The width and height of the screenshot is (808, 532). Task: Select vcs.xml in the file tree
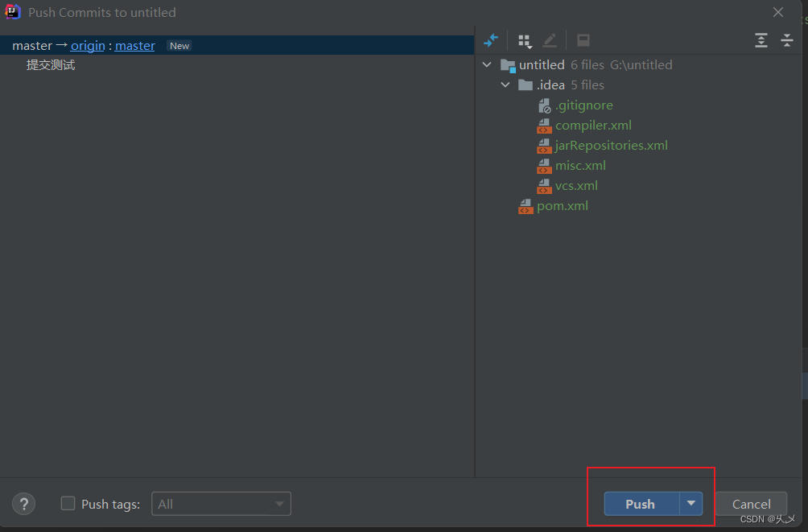(576, 185)
